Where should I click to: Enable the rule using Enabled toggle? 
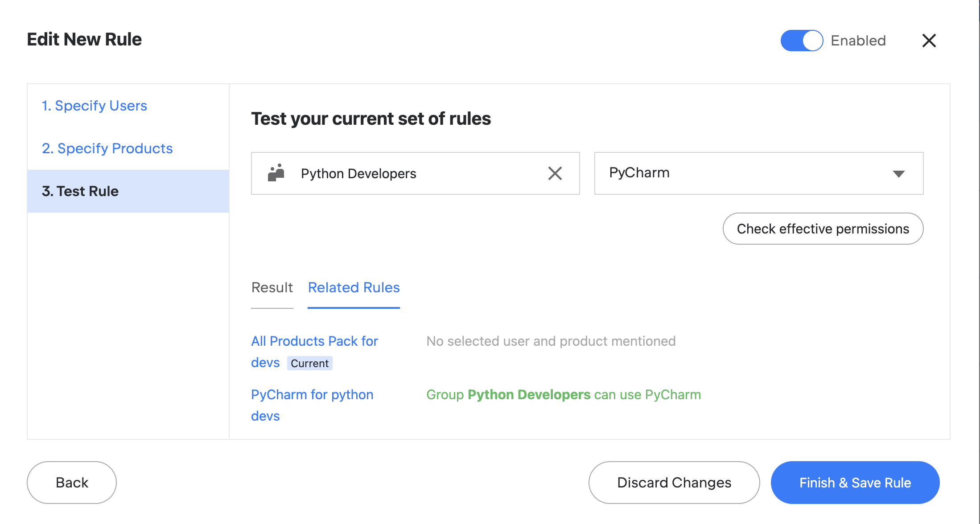coord(802,40)
